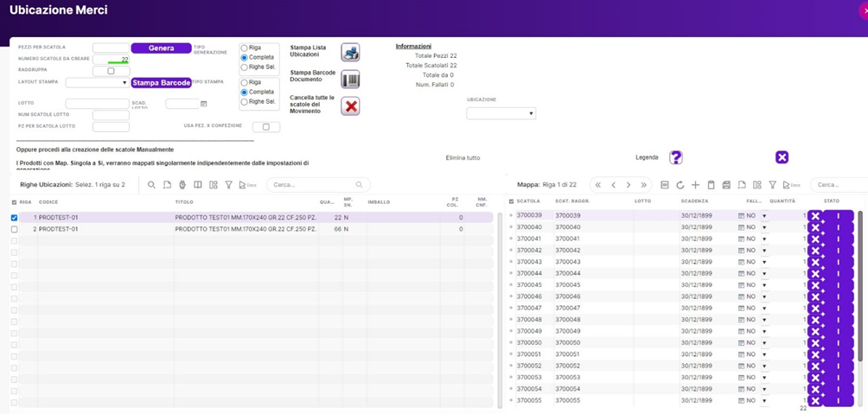Open Fallato dropdown for scatola 3700052

(x=764, y=366)
